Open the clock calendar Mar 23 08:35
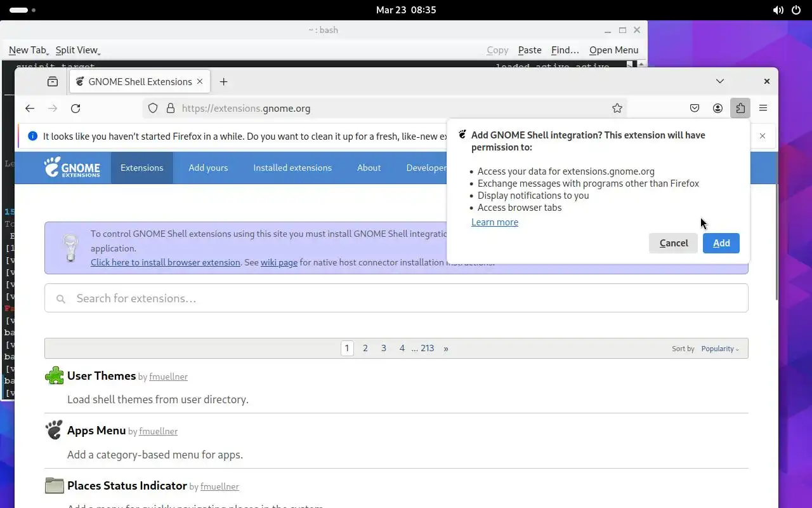This screenshot has height=508, width=812. [x=406, y=10]
